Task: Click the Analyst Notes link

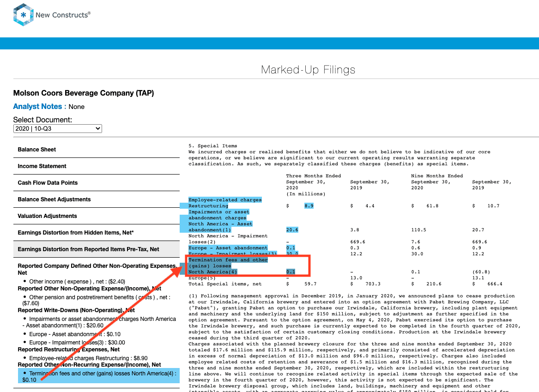Action: [40, 107]
